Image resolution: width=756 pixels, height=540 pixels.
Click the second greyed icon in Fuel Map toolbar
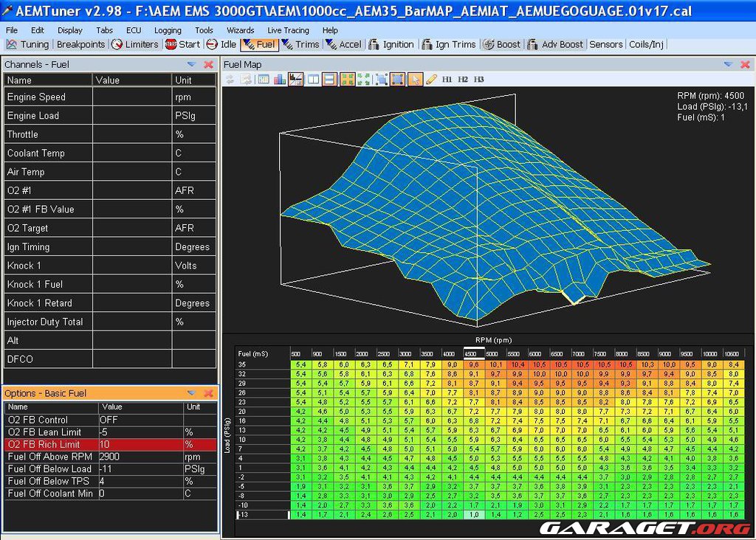pyautogui.click(x=247, y=80)
